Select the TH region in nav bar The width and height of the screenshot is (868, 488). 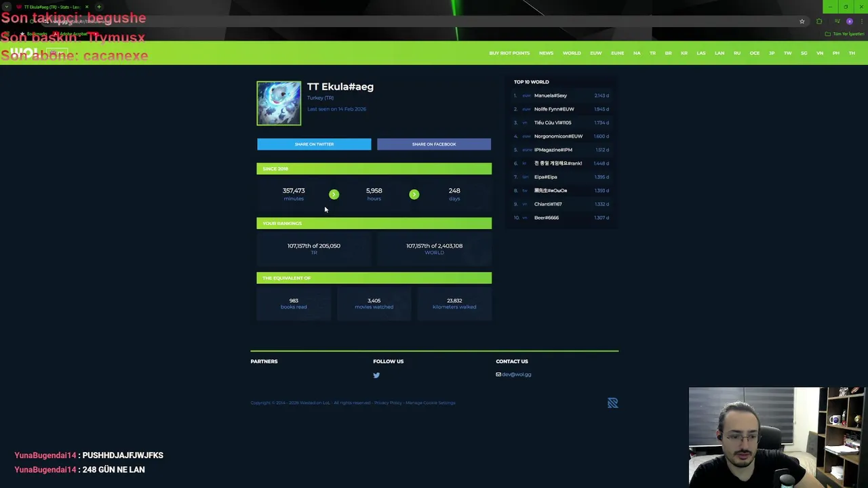852,53
